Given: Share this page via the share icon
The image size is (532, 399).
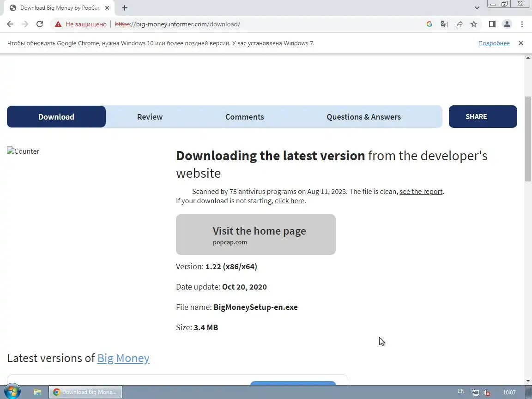Looking at the screenshot, I should click(x=459, y=24).
